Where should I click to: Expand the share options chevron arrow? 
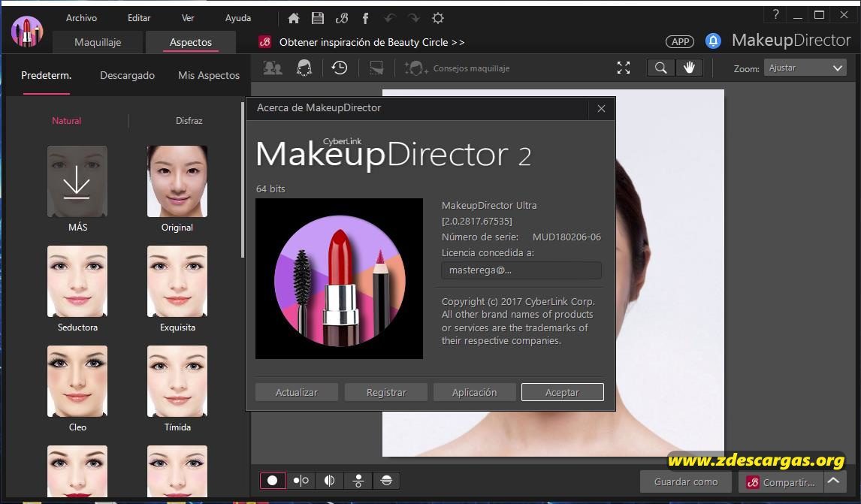click(x=833, y=481)
